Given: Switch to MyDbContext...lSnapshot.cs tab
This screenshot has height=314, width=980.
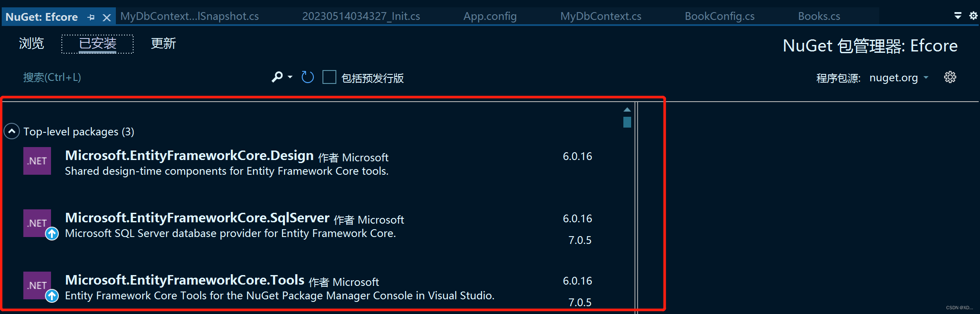Looking at the screenshot, I should 189,16.
